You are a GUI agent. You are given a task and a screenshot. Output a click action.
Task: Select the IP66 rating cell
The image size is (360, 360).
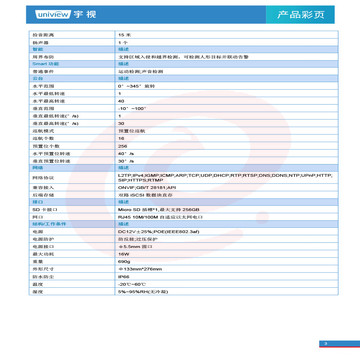[227, 277]
